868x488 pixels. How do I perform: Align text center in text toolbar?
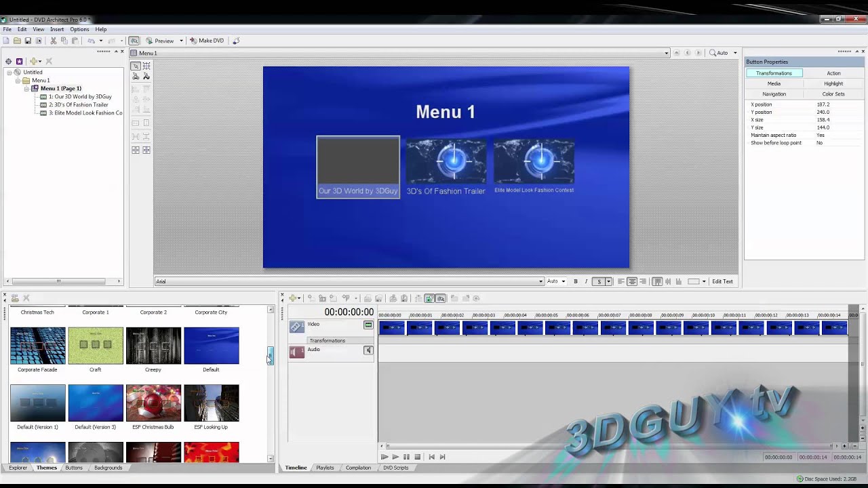(632, 281)
